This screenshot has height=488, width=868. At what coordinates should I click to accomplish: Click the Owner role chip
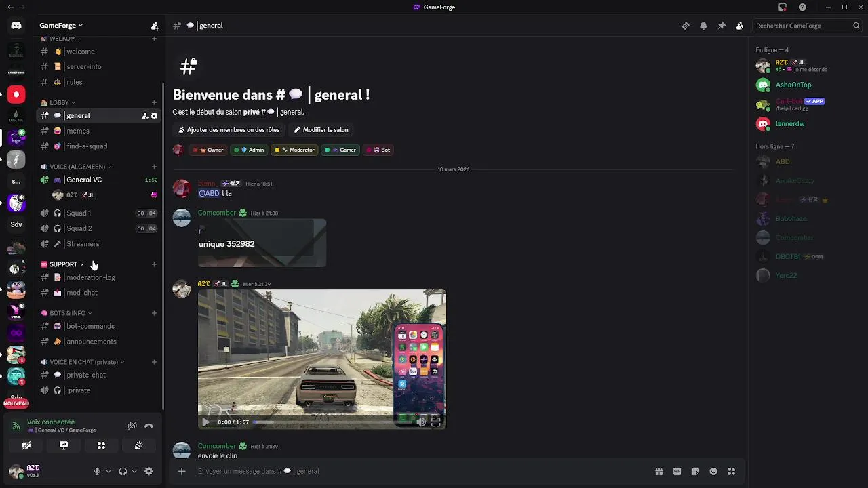pyautogui.click(x=208, y=150)
